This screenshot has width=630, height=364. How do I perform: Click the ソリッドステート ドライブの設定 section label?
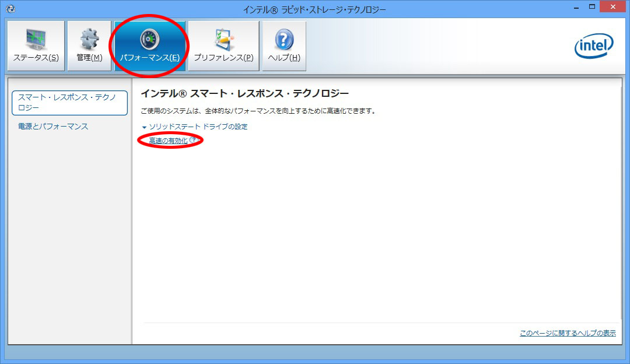198,127
